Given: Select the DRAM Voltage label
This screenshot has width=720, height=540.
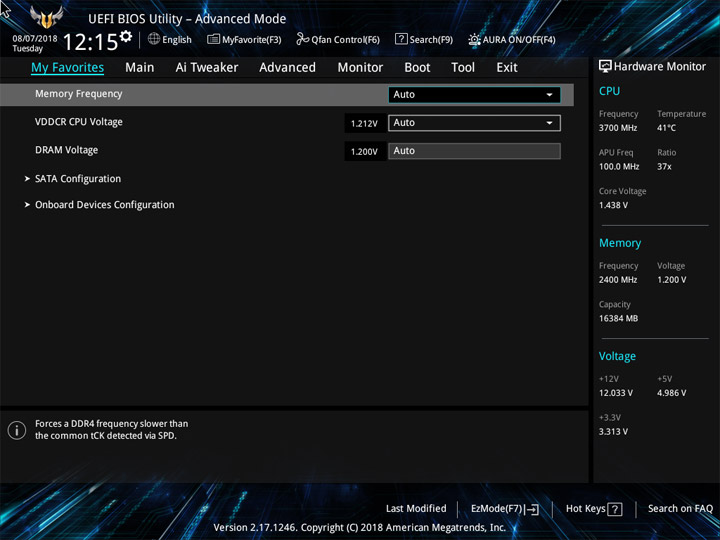Looking at the screenshot, I should point(67,150).
